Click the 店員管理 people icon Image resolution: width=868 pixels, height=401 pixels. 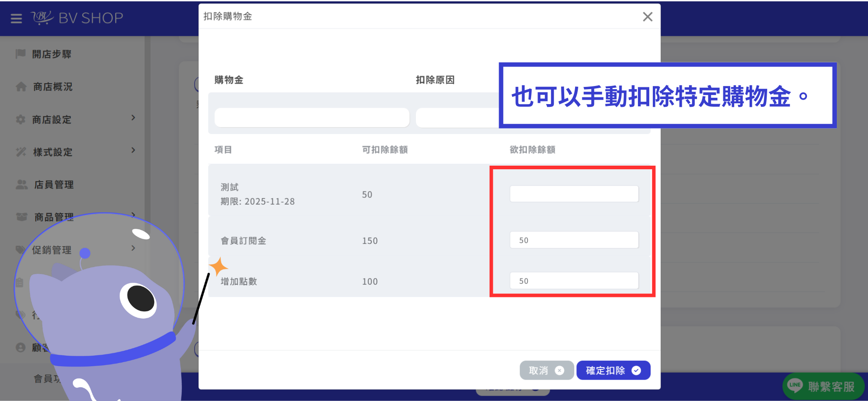click(22, 185)
